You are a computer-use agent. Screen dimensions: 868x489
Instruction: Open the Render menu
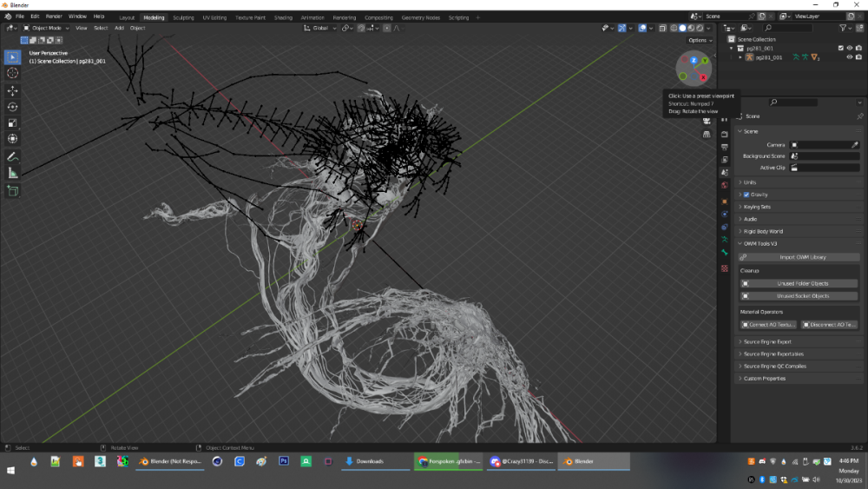[x=54, y=17]
